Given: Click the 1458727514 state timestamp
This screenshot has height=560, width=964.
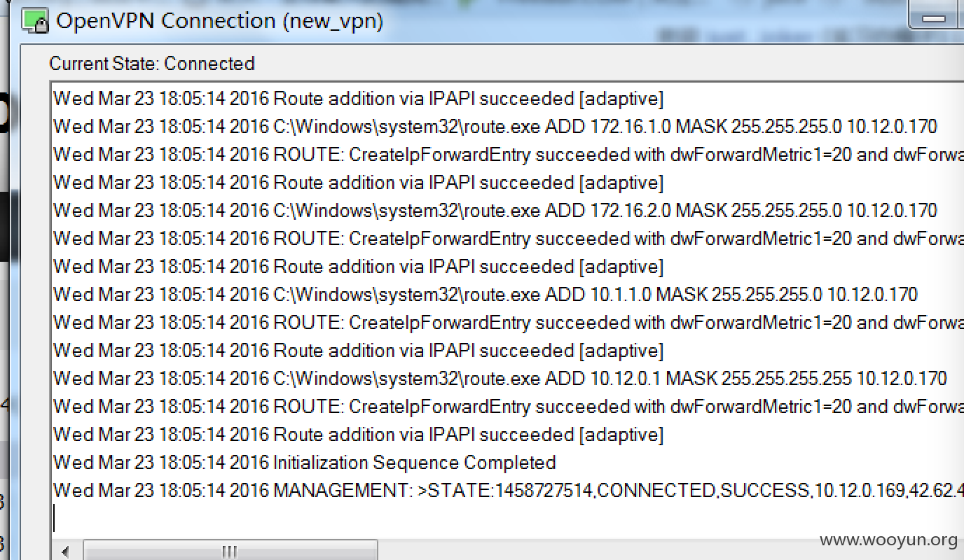Looking at the screenshot, I should (x=544, y=491).
